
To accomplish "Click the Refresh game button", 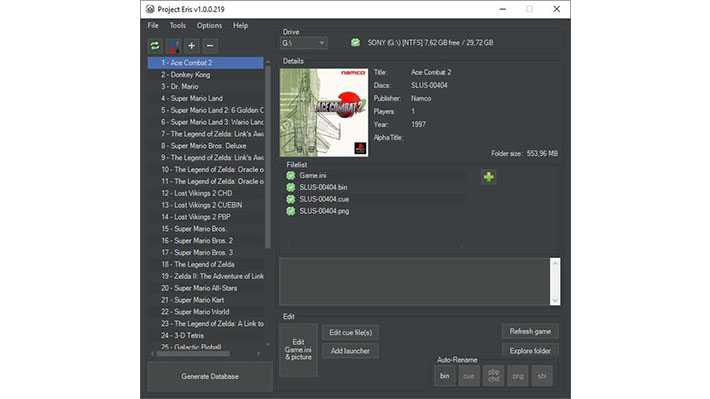I will 530,332.
